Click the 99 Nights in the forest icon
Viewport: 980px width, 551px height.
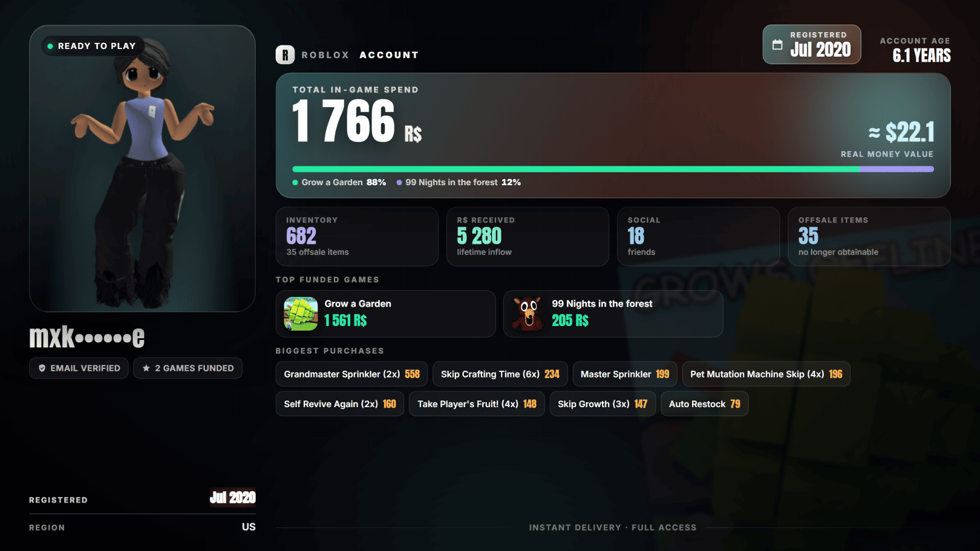point(528,314)
